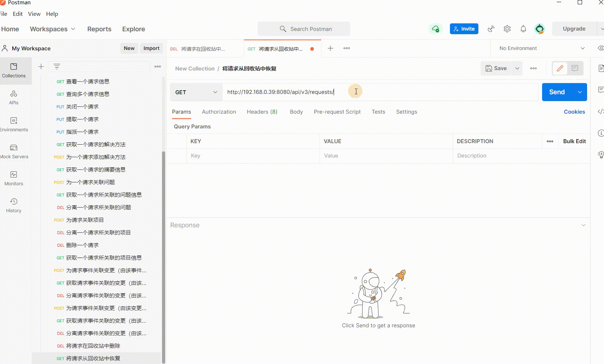Open the notifications bell

pyautogui.click(x=523, y=29)
